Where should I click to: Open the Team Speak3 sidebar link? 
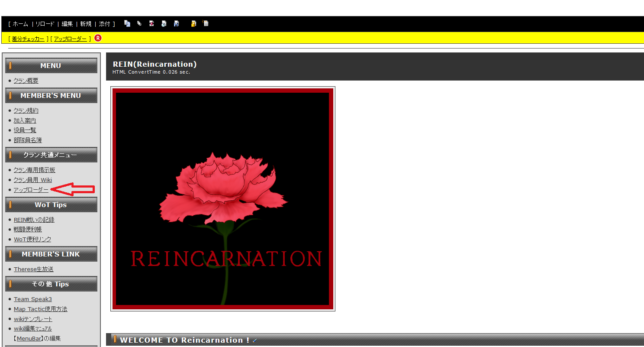[x=32, y=299]
